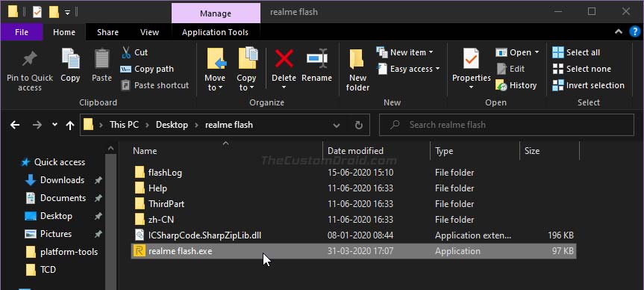Click the Up one level arrow
644x290 pixels.
(70, 125)
